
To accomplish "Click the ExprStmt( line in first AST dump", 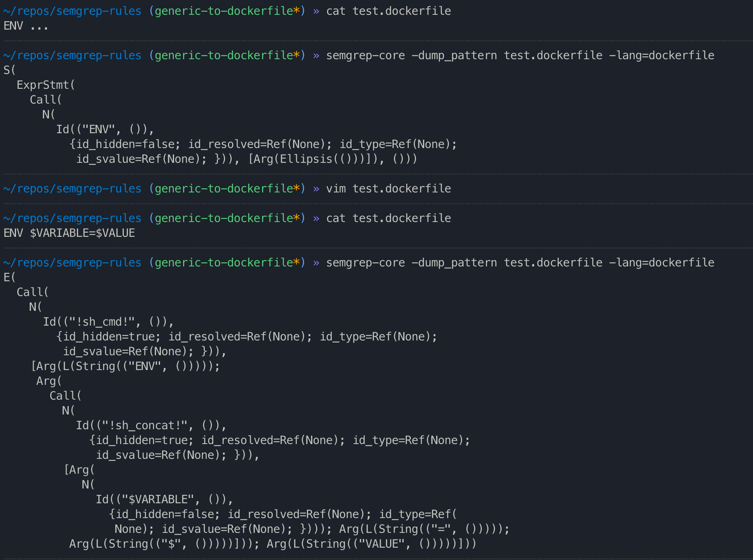I will tap(45, 85).
